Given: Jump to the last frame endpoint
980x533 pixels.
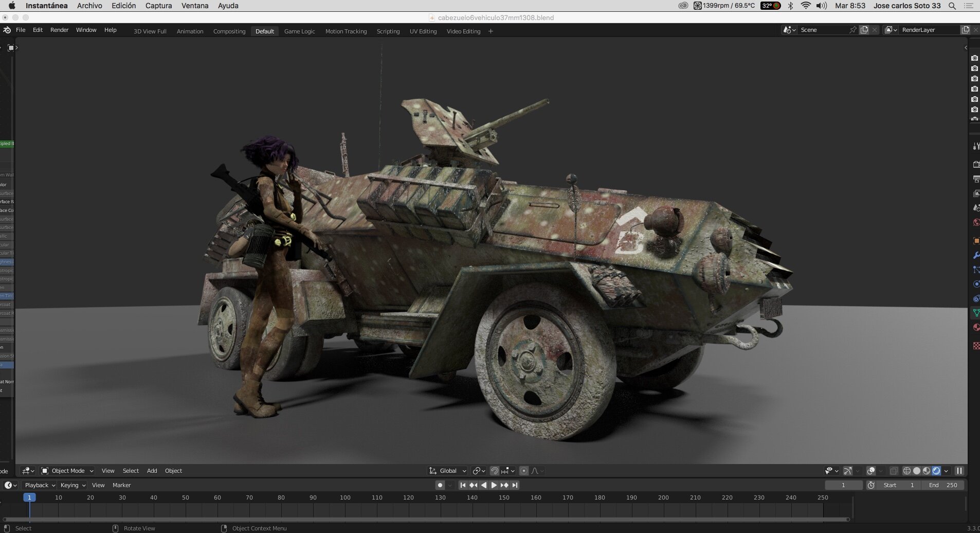Looking at the screenshot, I should pos(515,485).
